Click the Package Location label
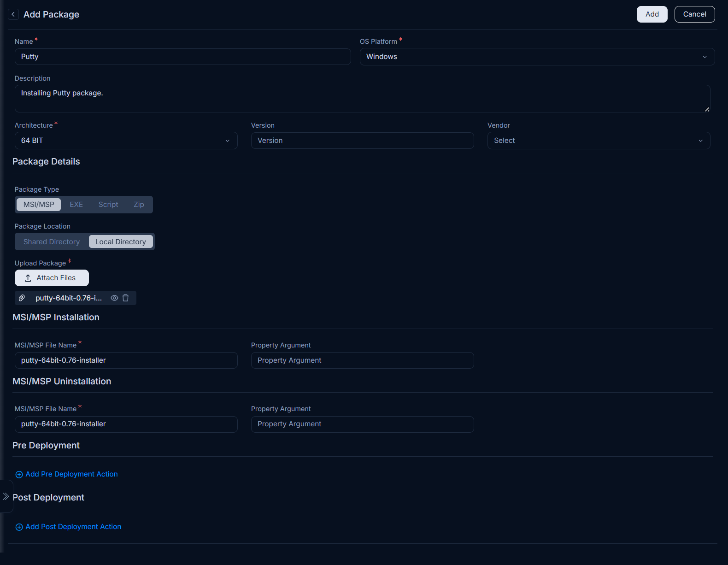The width and height of the screenshot is (728, 565). pos(42,226)
